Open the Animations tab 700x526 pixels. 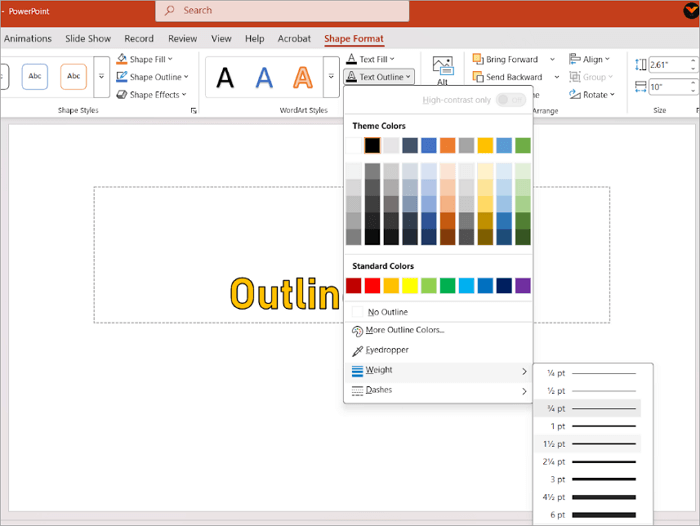pyautogui.click(x=28, y=38)
